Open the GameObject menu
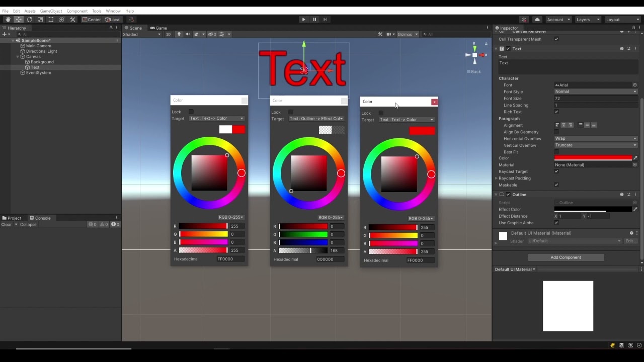644x362 pixels. 51,11
